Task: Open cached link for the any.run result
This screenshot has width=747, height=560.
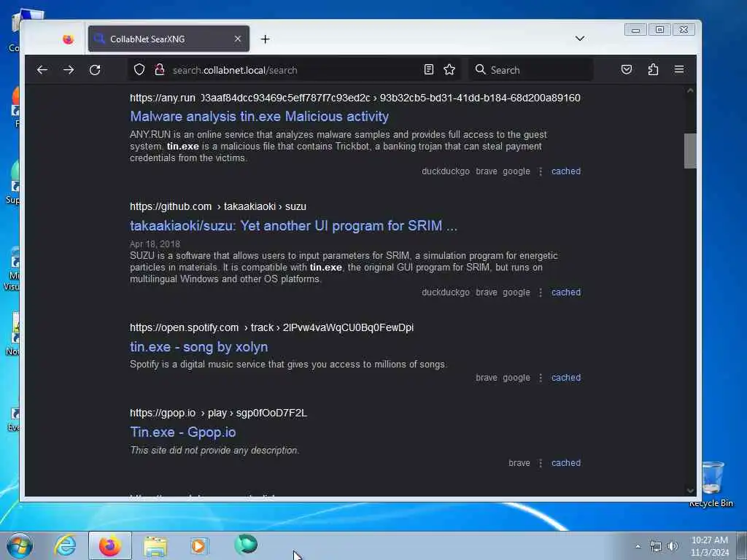Action: [566, 171]
